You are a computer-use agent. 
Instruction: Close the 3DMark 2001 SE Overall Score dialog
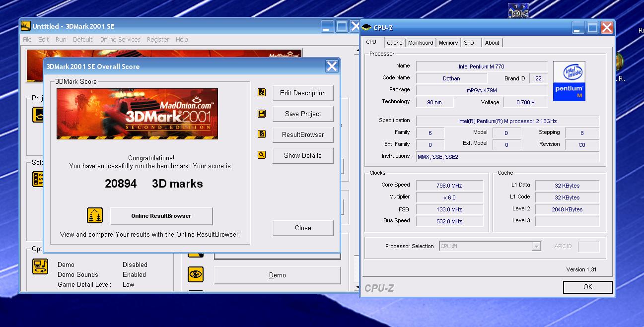click(332, 66)
